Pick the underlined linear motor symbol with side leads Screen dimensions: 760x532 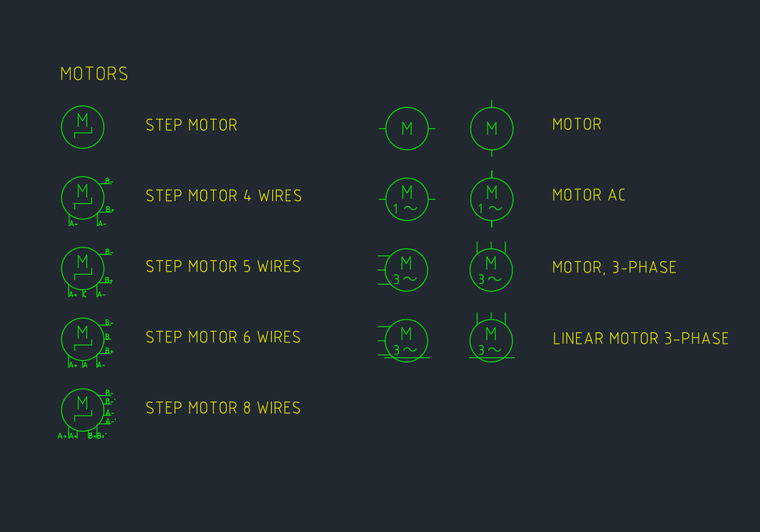point(406,340)
